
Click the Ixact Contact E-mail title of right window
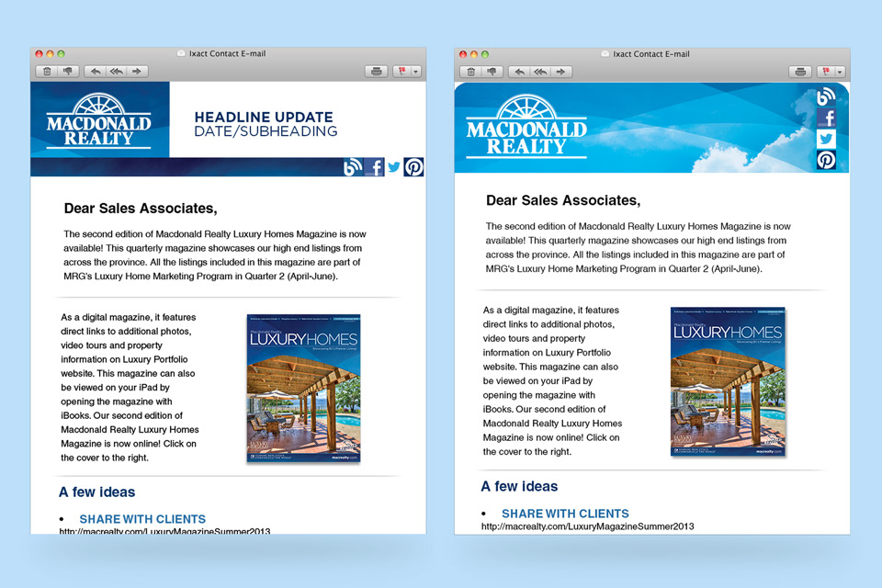click(651, 54)
